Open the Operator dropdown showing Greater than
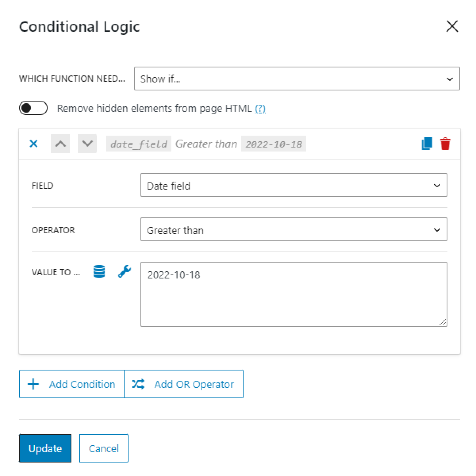 click(x=294, y=230)
